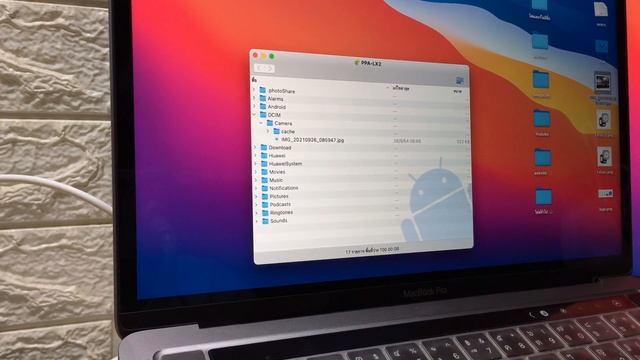640x360 pixels.
Task: Select the cache folder icon
Action: click(x=276, y=131)
